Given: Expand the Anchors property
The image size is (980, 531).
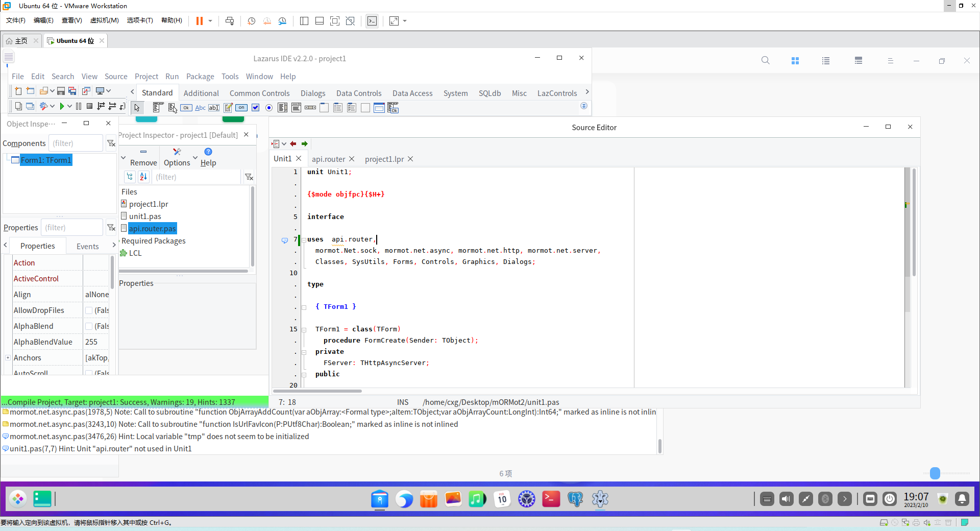Looking at the screenshot, I should click(x=8, y=358).
